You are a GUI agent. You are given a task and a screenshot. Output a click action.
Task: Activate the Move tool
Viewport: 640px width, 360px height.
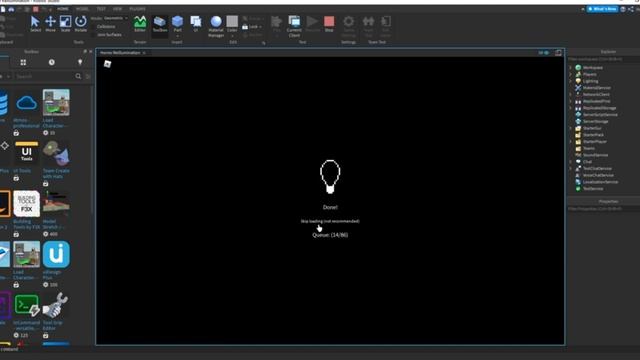(51, 24)
